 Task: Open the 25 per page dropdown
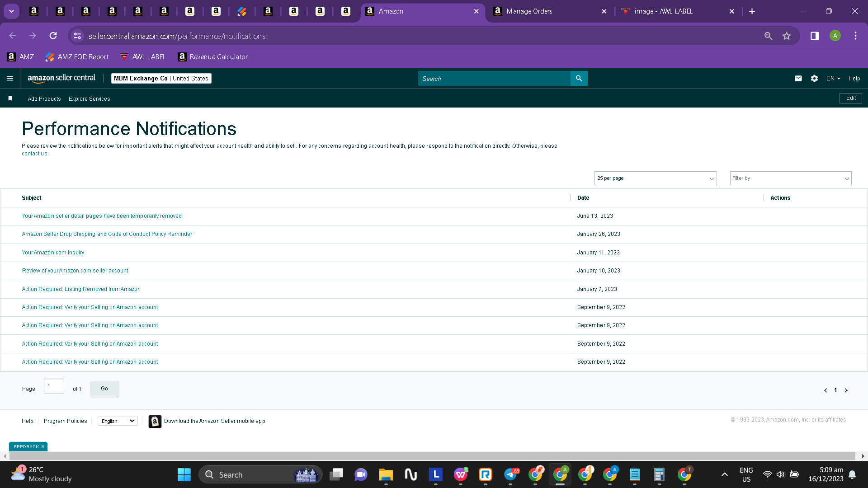pos(656,178)
